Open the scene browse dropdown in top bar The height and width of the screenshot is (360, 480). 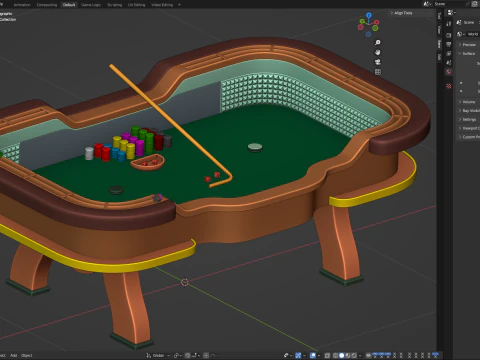[427, 4]
